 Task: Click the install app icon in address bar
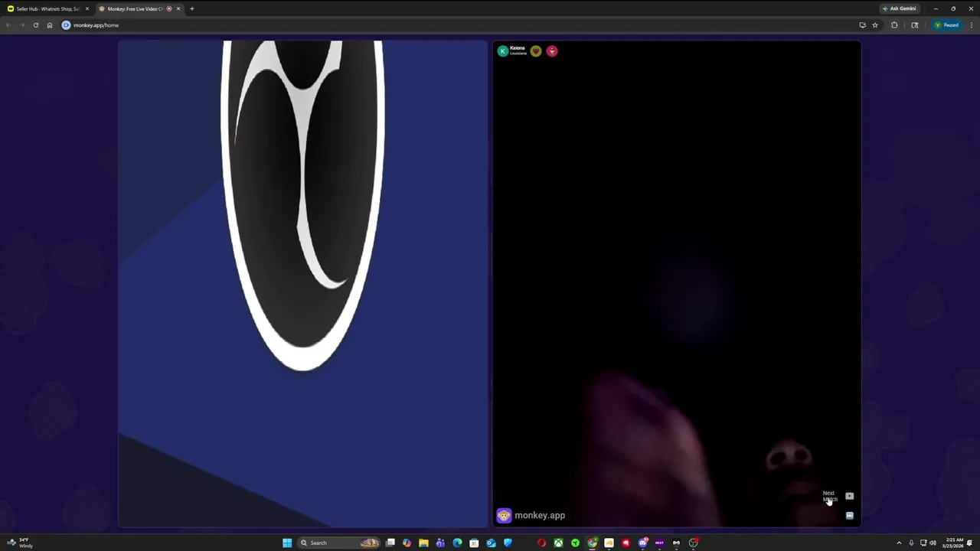click(862, 25)
